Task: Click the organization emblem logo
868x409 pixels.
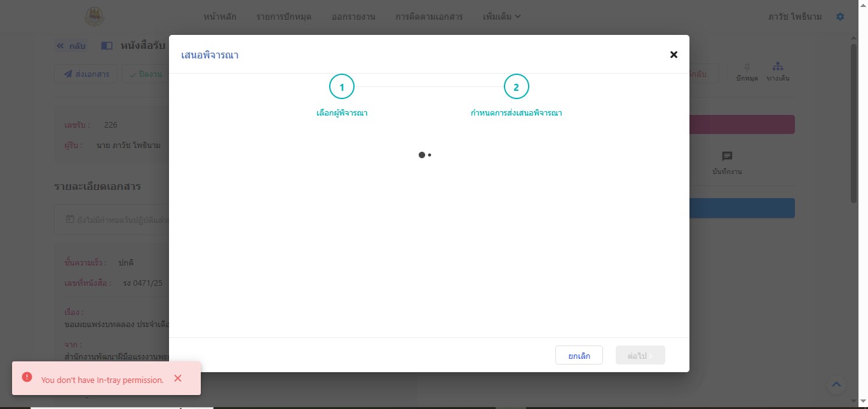Action: point(93,17)
